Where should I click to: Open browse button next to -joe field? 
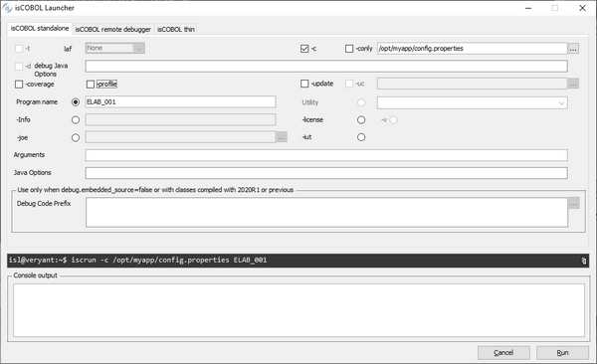tap(282, 137)
